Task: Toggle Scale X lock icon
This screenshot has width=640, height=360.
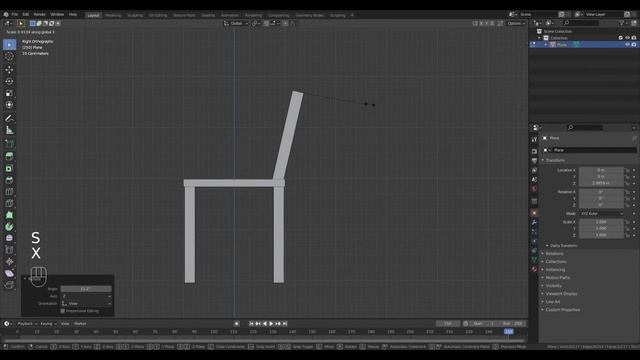Action: [x=627, y=222]
